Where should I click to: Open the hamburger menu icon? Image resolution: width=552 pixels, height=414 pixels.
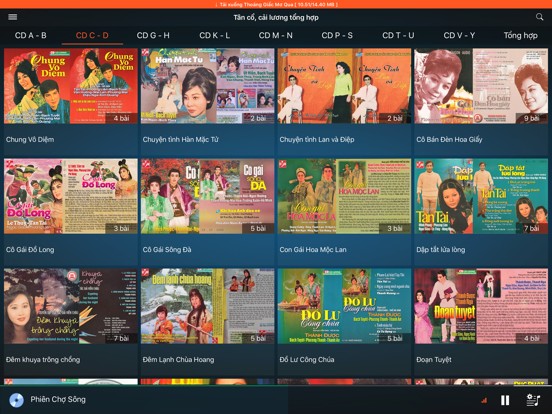tap(13, 17)
